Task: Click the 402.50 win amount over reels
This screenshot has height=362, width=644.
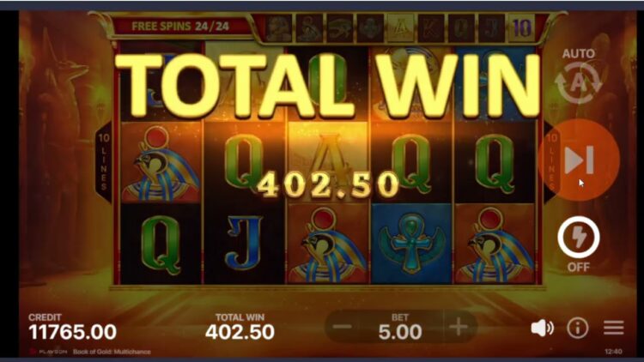Action: click(x=328, y=184)
